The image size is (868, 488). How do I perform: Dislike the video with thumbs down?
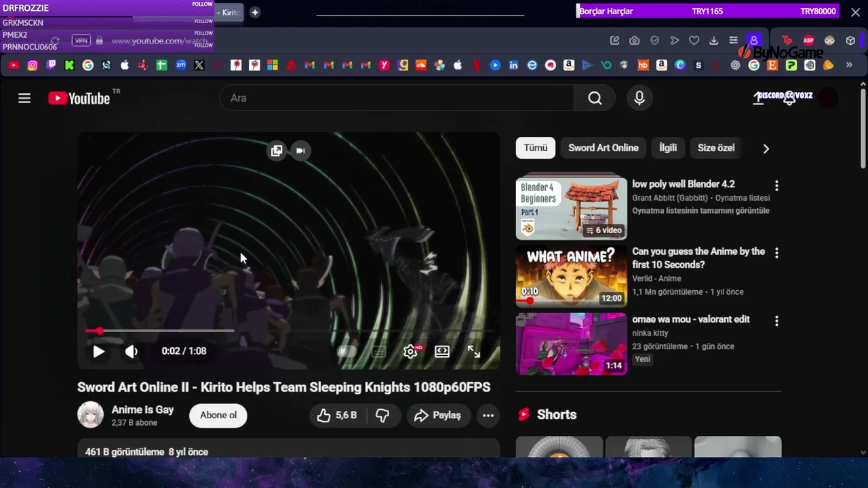382,415
